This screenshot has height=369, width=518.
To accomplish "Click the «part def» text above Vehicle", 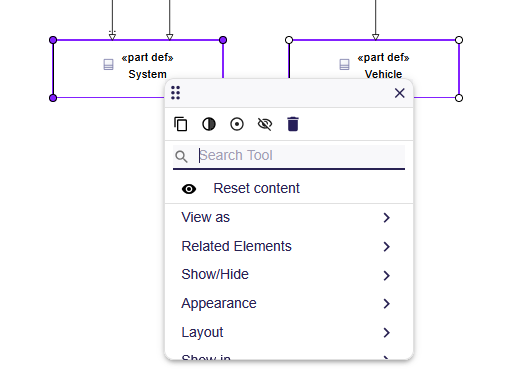I will click(x=383, y=57).
